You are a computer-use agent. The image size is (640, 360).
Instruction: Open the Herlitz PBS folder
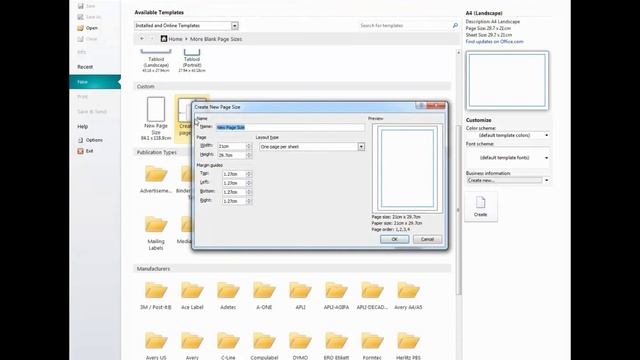point(408,346)
